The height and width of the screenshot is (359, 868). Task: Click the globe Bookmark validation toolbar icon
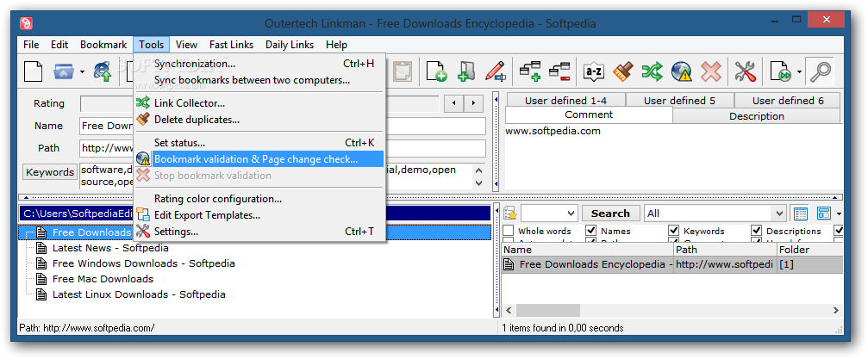(x=682, y=71)
